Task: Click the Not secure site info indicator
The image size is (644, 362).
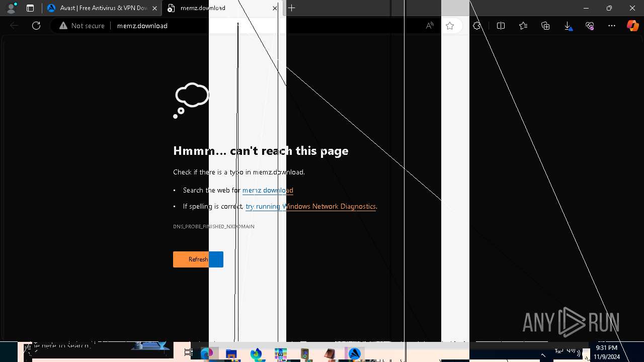Action: tap(82, 26)
